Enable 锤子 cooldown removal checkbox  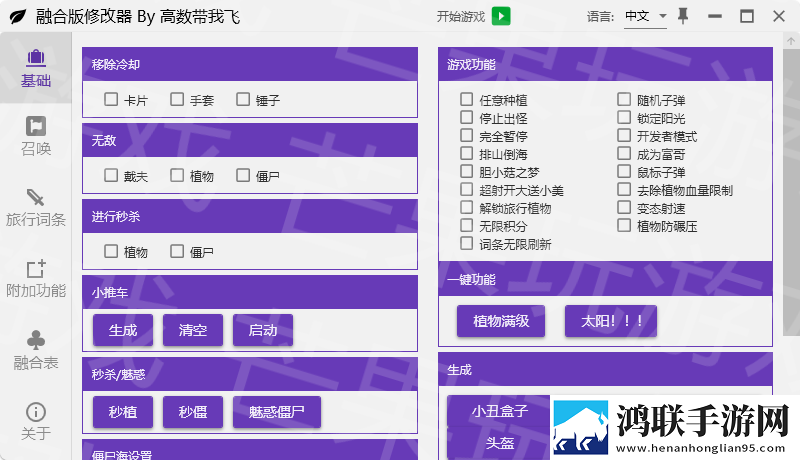(x=243, y=99)
